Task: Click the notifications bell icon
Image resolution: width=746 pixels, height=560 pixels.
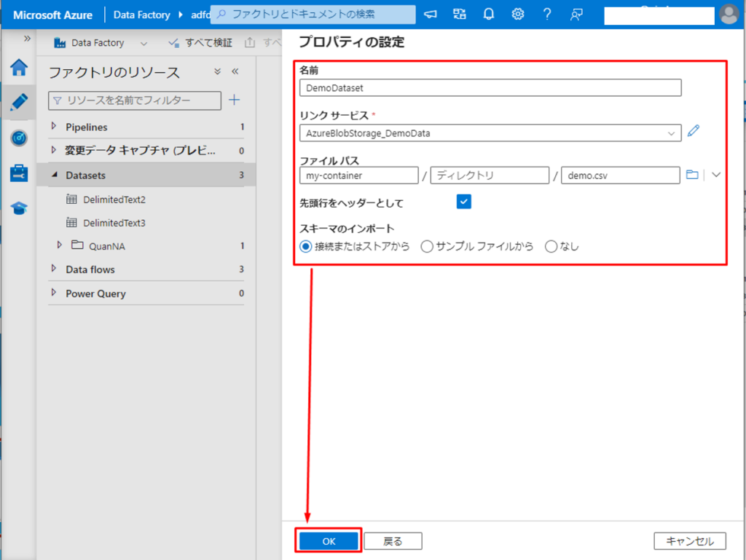Action: [489, 14]
